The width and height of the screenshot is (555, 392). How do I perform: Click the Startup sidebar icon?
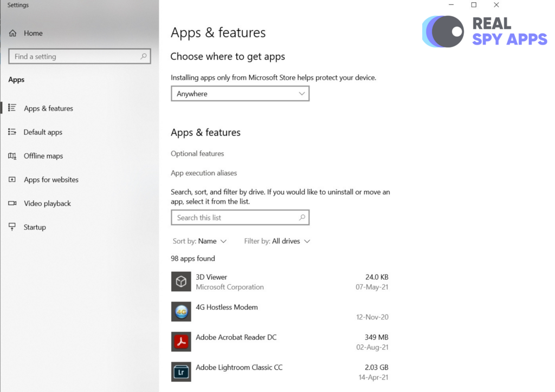click(12, 227)
